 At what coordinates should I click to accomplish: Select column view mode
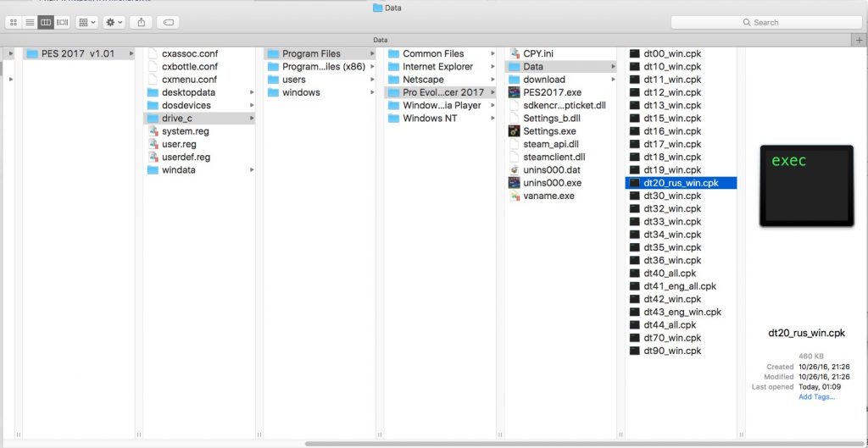46,22
